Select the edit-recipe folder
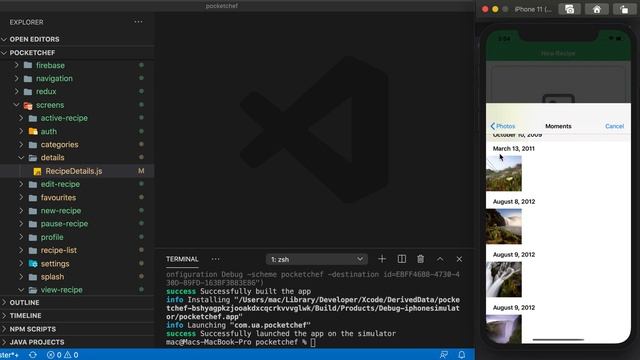The image size is (640, 360). pos(60,184)
